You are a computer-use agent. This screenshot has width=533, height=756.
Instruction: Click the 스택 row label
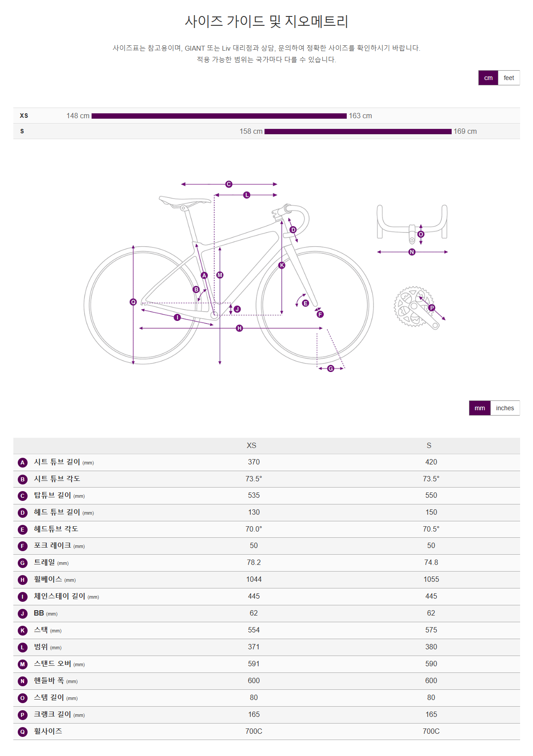pyautogui.click(x=41, y=630)
